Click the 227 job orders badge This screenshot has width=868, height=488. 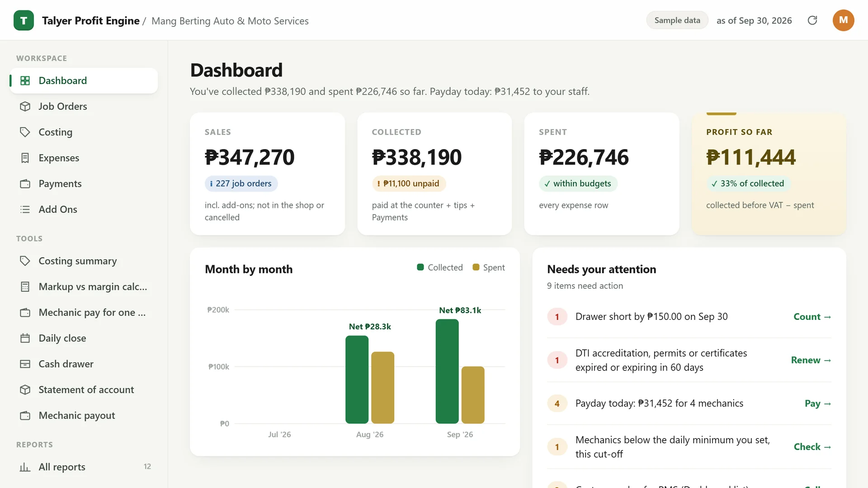coord(241,183)
